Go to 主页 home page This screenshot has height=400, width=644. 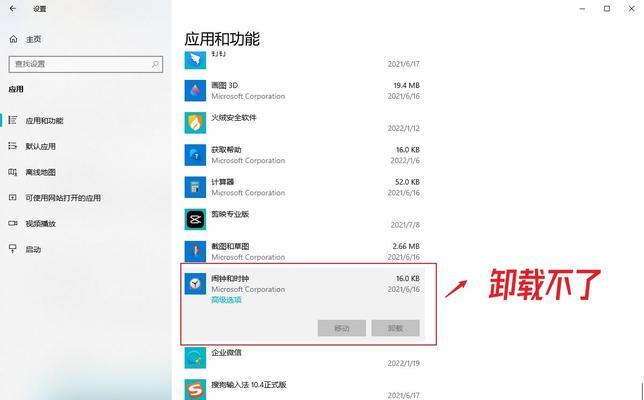(x=34, y=39)
